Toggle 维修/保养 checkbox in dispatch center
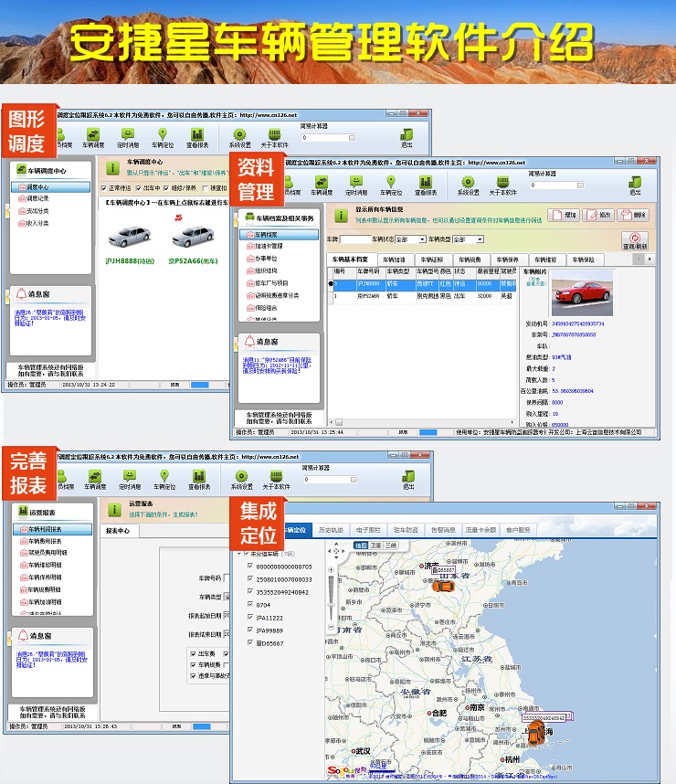 pos(166,188)
